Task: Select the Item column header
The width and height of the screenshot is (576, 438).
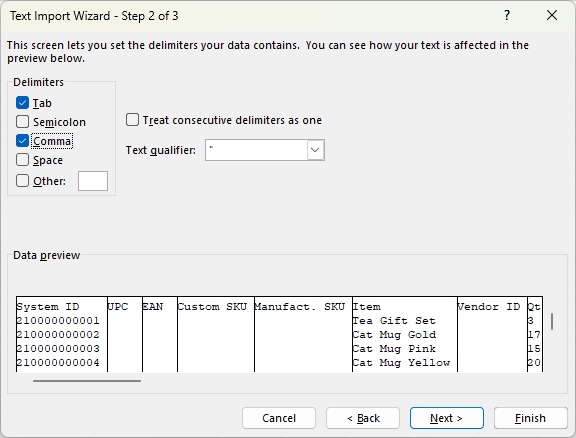Action: [367, 307]
